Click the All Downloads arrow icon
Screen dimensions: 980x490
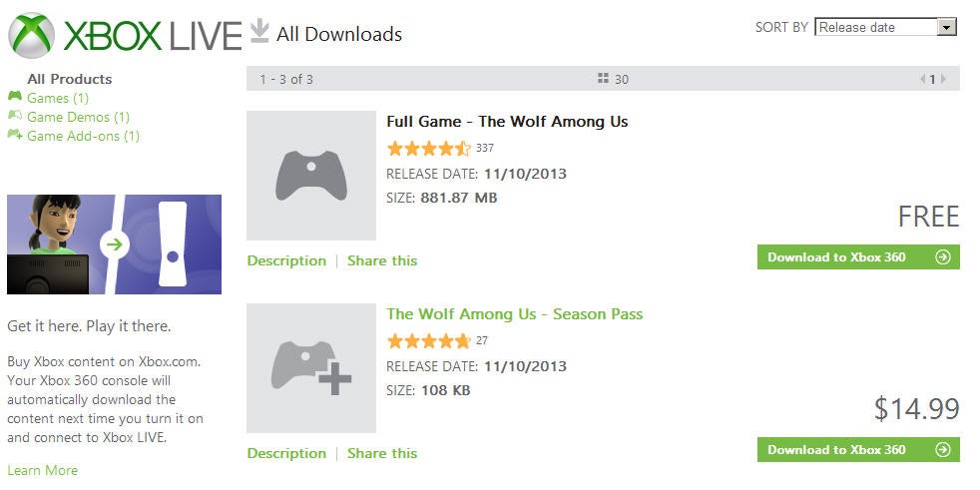tap(258, 31)
